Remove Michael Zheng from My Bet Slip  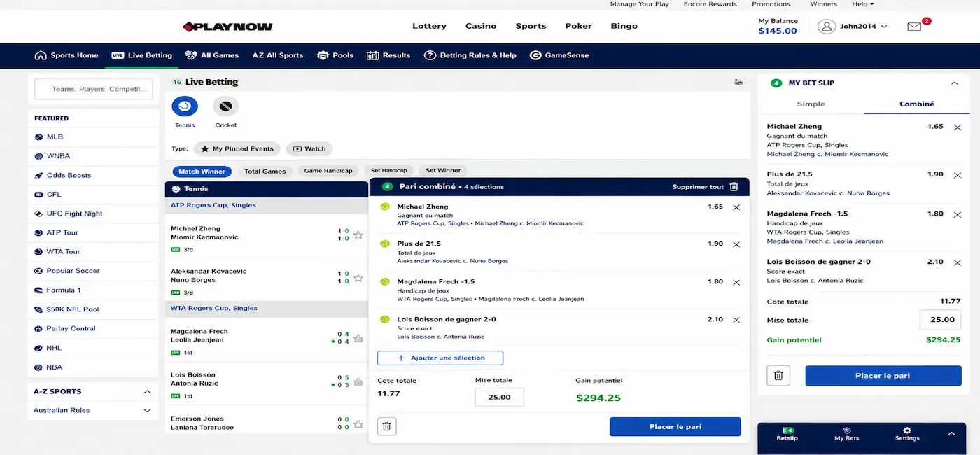958,127
